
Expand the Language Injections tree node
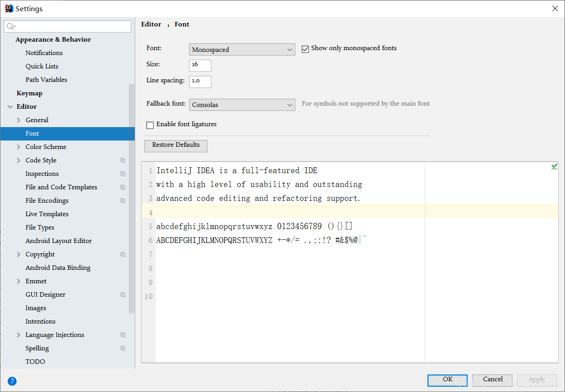click(x=18, y=335)
